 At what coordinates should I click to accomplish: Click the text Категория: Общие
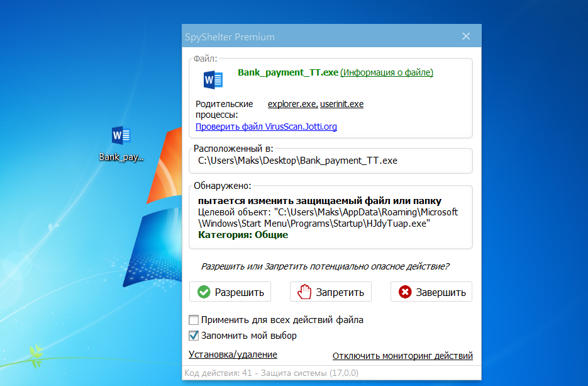pyautogui.click(x=243, y=235)
